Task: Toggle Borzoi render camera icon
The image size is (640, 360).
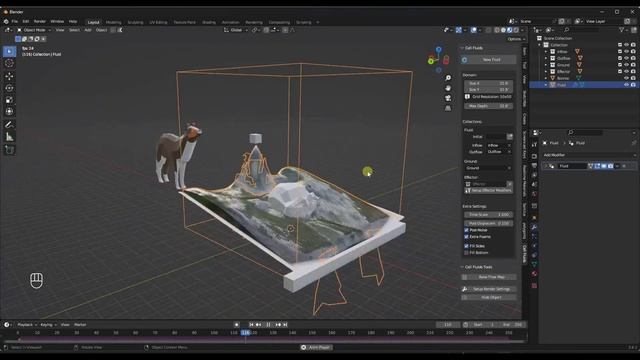Action: pyautogui.click(x=633, y=78)
